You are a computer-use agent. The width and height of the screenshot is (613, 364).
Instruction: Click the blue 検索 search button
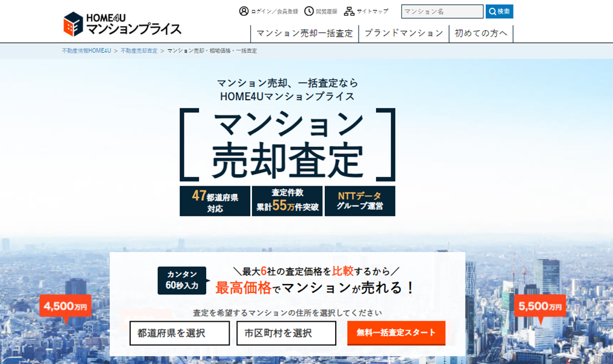499,11
